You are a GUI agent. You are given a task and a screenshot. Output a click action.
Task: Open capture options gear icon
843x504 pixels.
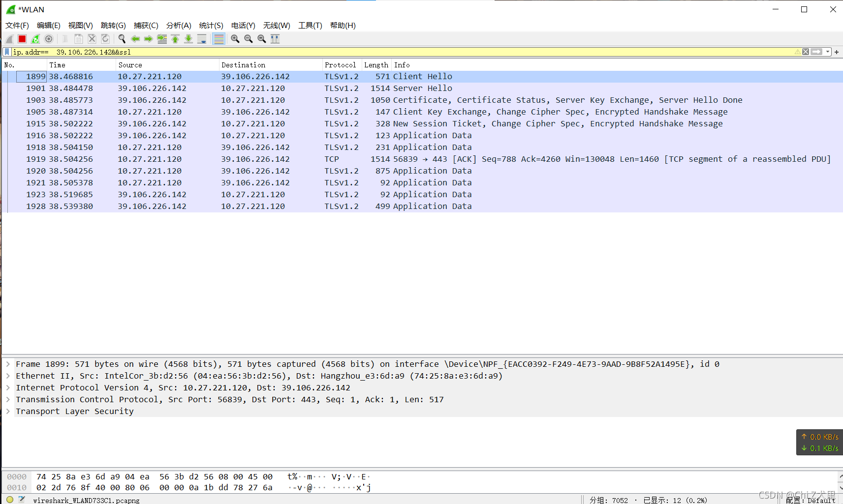pos(49,39)
